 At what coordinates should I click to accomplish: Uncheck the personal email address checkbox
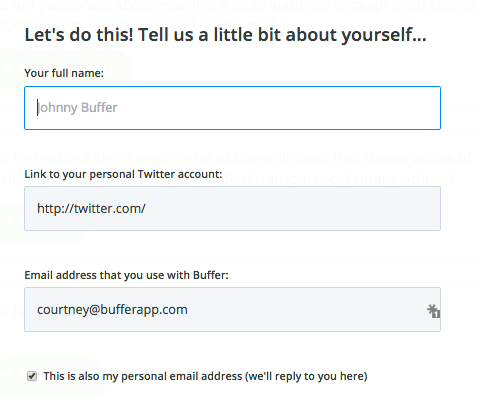(32, 376)
